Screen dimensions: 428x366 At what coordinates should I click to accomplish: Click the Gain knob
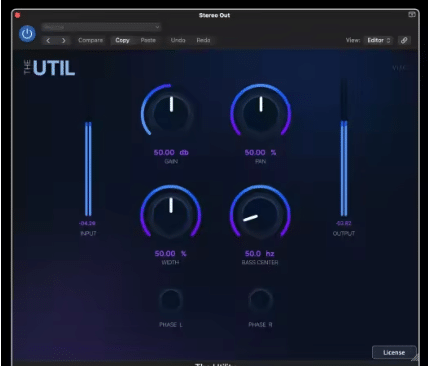click(171, 113)
